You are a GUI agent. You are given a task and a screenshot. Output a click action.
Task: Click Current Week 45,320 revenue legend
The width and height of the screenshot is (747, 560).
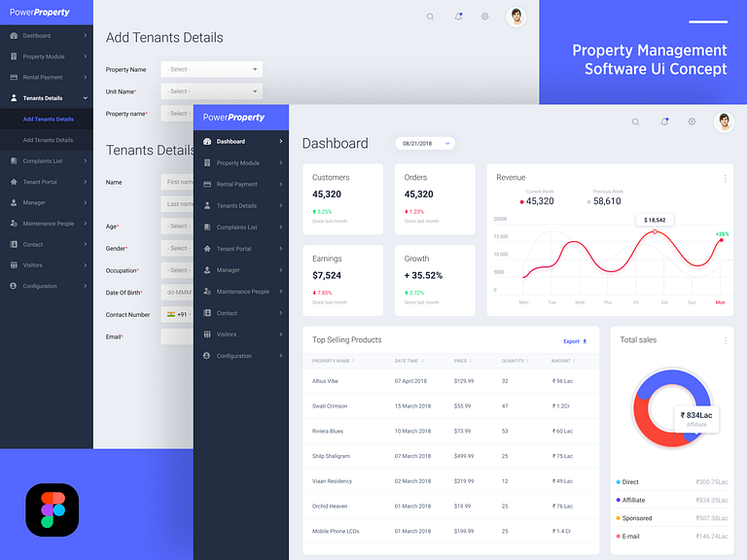coord(537,197)
